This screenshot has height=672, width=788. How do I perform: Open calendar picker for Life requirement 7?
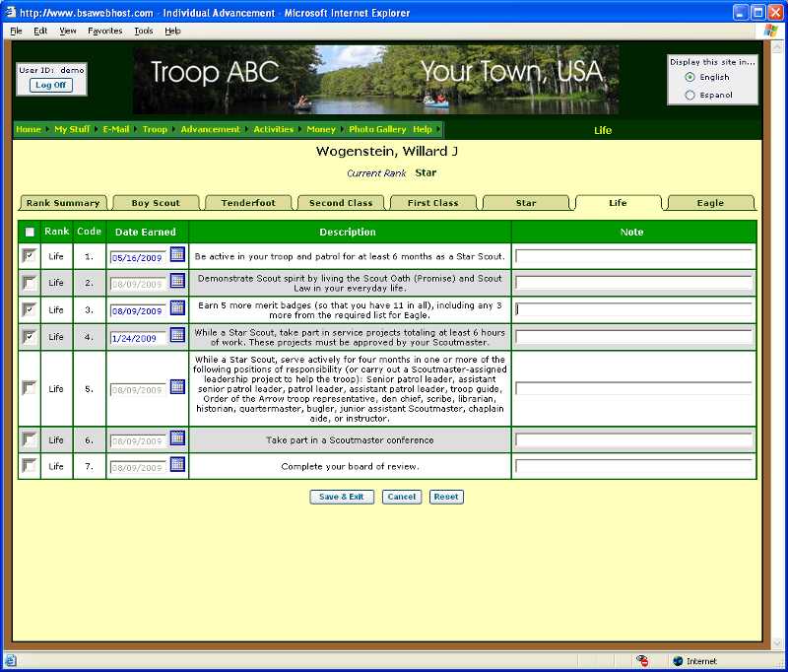177,464
